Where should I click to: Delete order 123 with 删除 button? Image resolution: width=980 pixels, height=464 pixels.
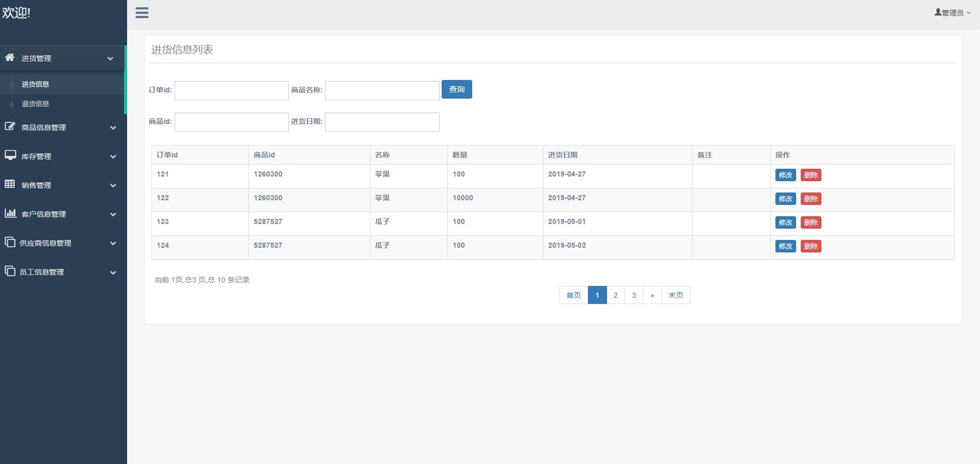(811, 222)
